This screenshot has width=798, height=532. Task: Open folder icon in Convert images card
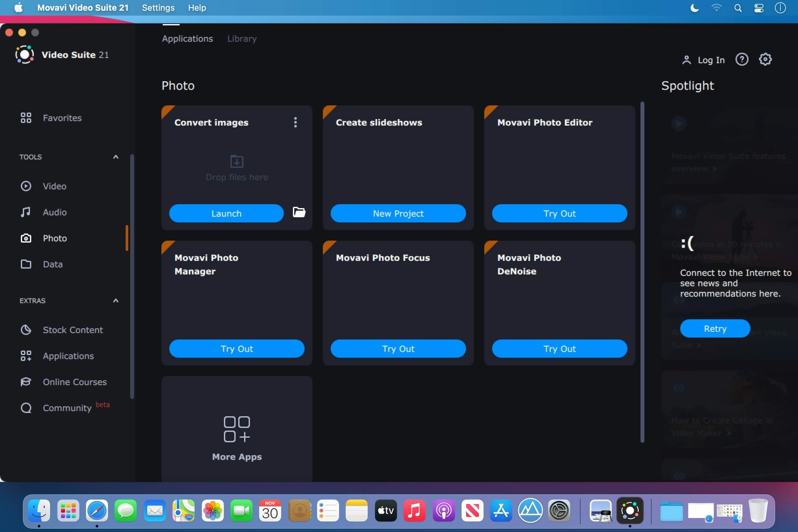tap(299, 212)
